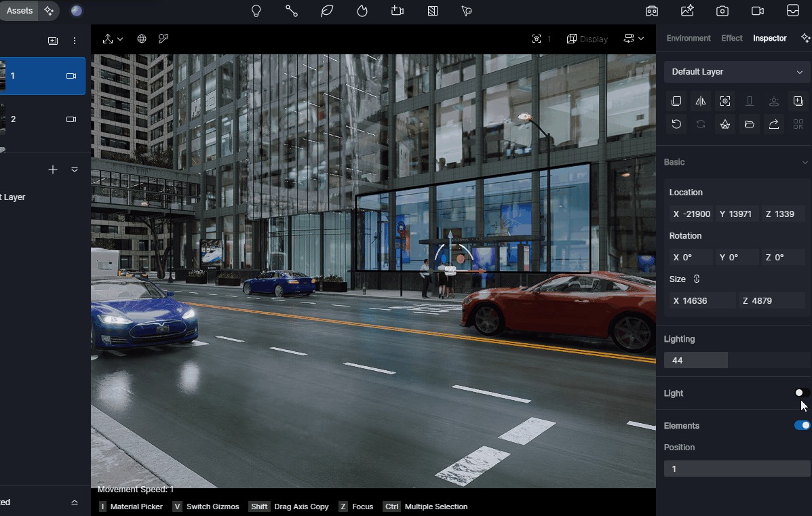
Task: Click Size Z field 4879
Action: [771, 300]
